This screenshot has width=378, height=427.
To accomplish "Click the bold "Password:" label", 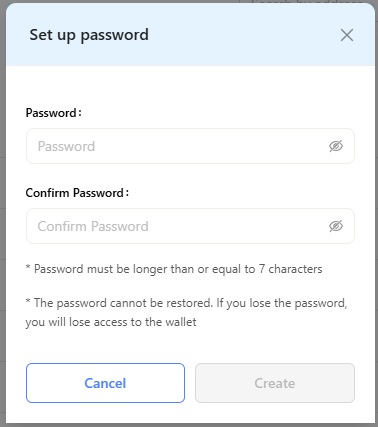I will tap(54, 113).
